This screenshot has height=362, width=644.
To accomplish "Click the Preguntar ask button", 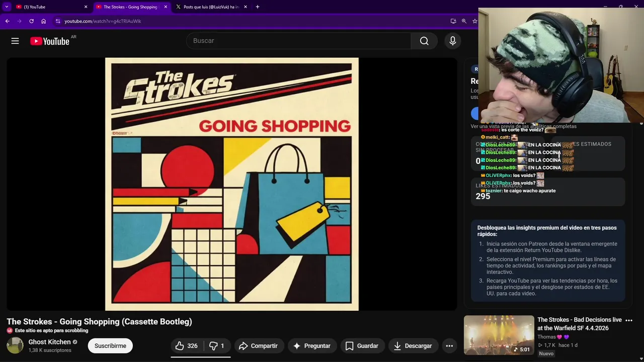I will pyautogui.click(x=311, y=346).
